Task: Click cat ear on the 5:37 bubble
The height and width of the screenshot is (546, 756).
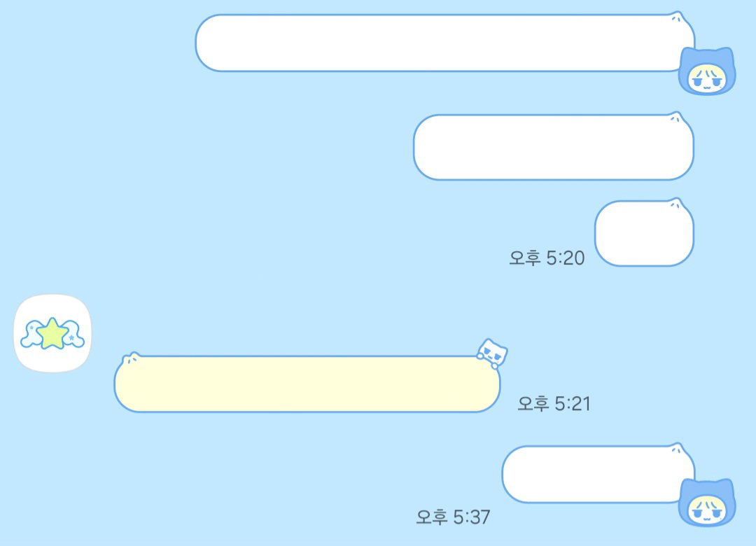Action: 676,449
